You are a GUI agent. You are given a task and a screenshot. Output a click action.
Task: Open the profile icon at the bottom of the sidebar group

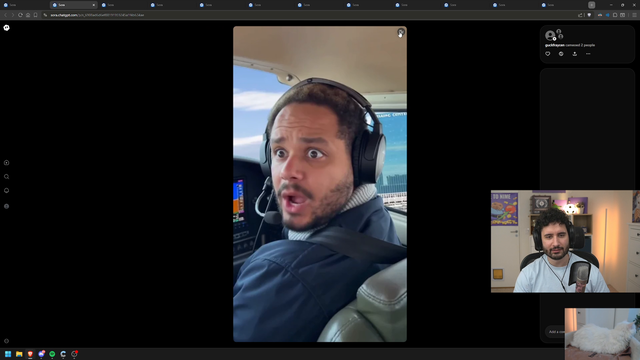7,206
